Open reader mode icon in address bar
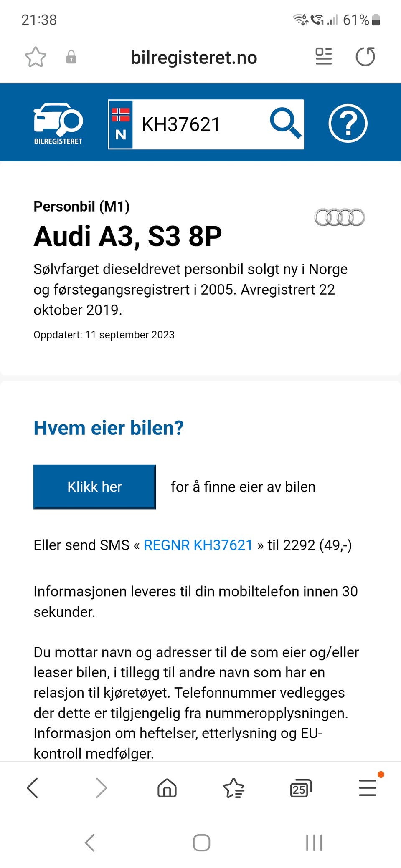This screenshot has height=868, width=401. click(x=324, y=57)
